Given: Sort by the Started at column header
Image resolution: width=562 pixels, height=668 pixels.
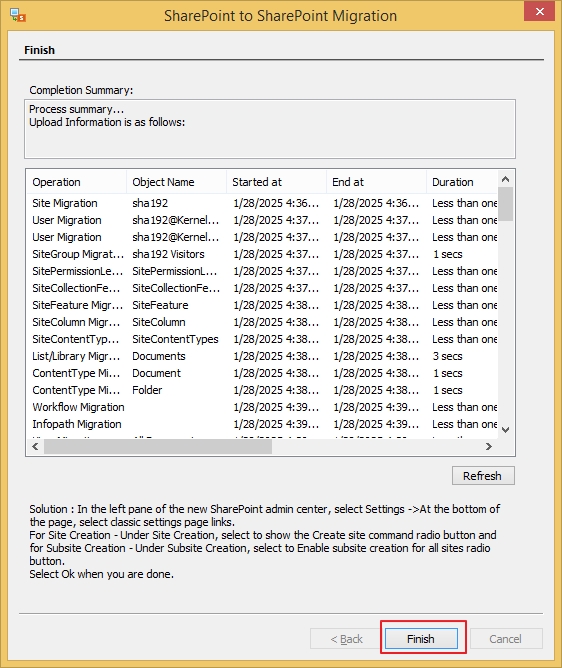Looking at the screenshot, I should click(x=276, y=182).
